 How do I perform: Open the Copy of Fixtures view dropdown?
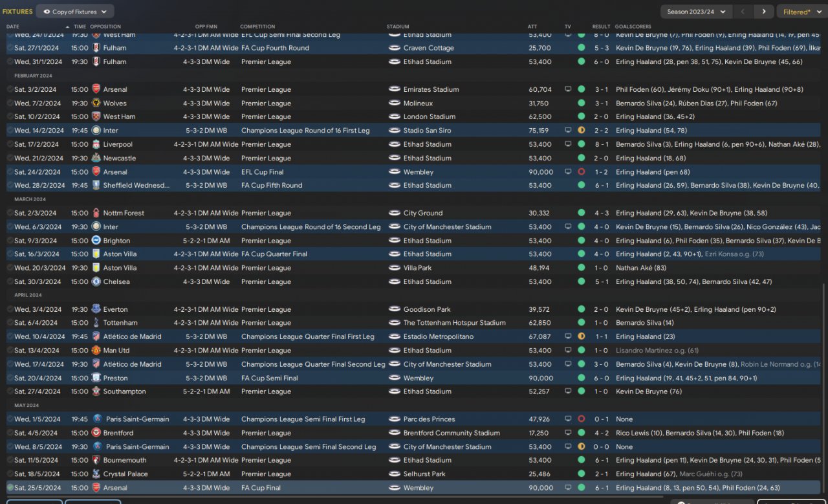(x=75, y=12)
